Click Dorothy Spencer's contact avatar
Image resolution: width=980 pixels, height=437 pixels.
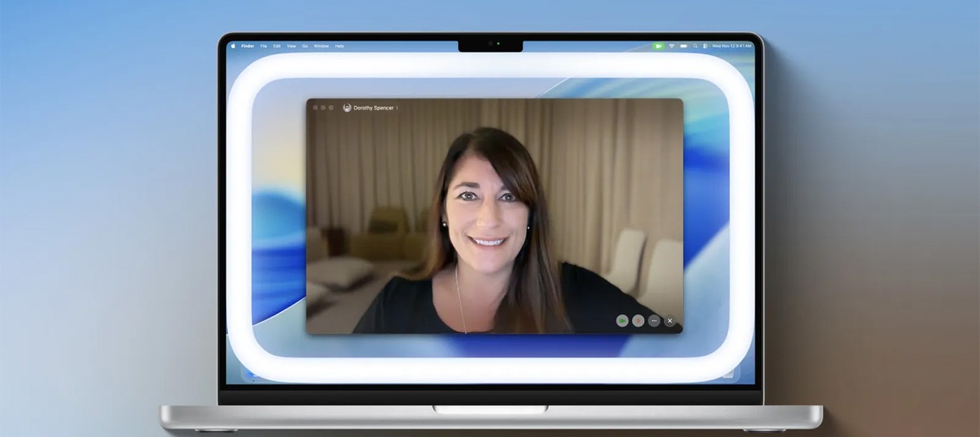(347, 108)
